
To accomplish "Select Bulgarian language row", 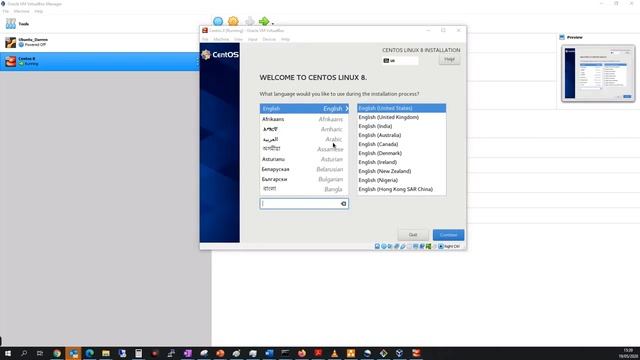I will 304,179.
